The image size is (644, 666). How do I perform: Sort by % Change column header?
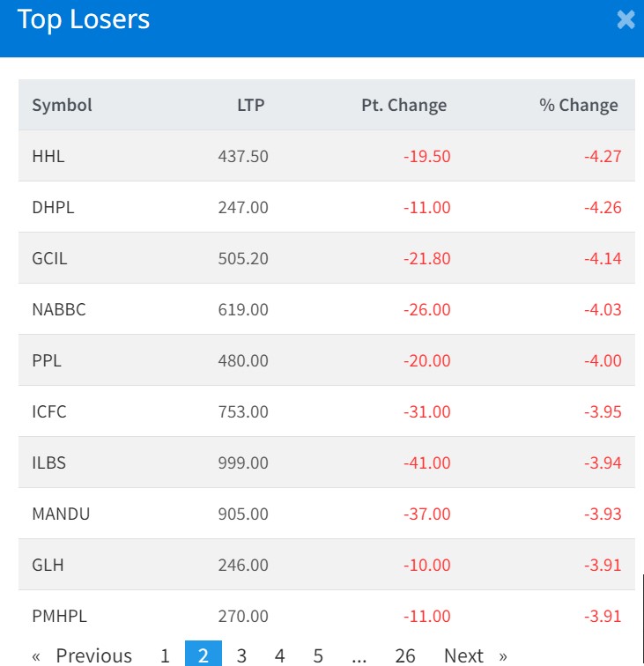(x=579, y=105)
